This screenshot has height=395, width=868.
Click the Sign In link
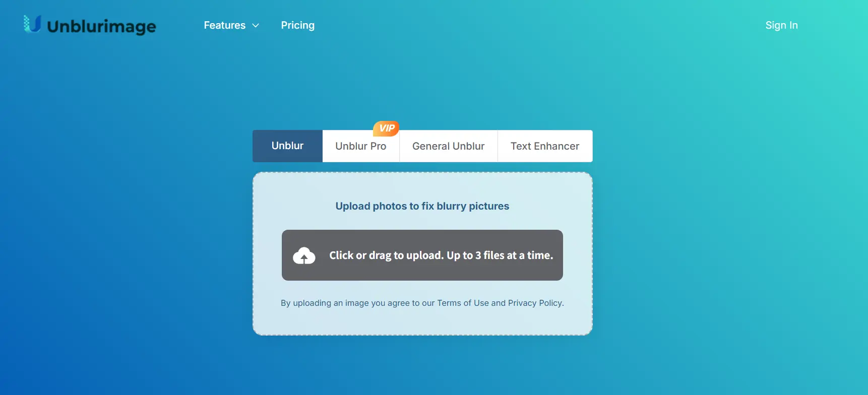click(x=781, y=25)
